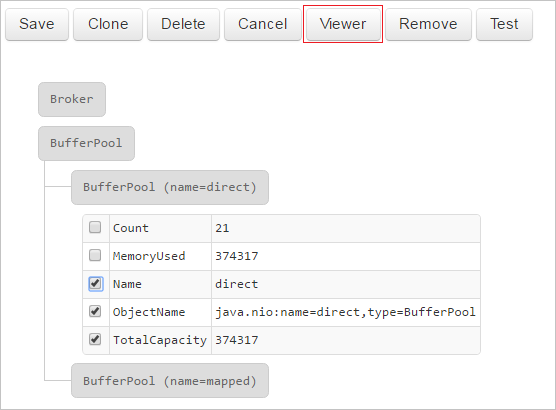
Task: Collapse the top-level BufferPool node
Action: coord(87,143)
